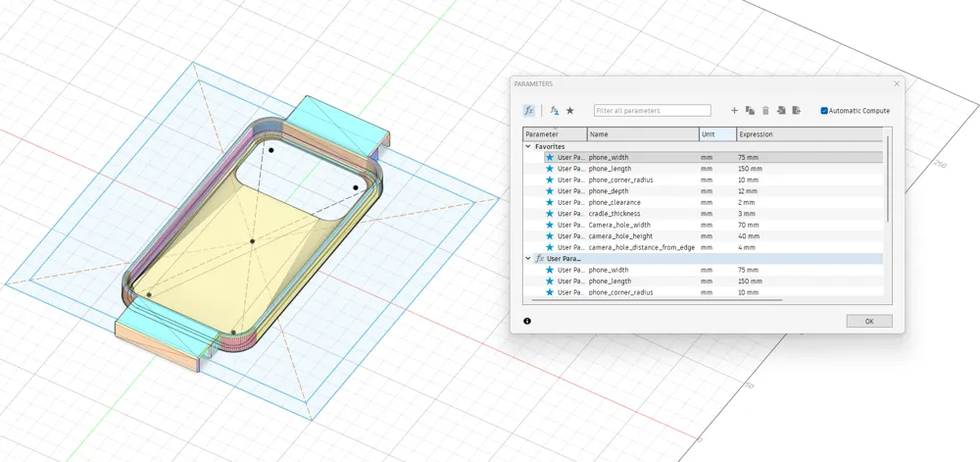Show all parameters with fx filter icon
Viewport: 980px width, 462px height.
(529, 111)
